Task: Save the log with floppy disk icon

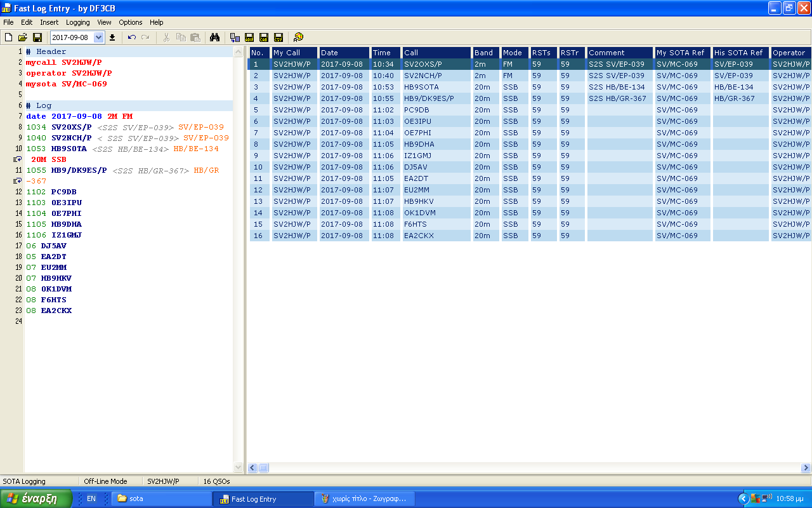Action: [x=37, y=37]
